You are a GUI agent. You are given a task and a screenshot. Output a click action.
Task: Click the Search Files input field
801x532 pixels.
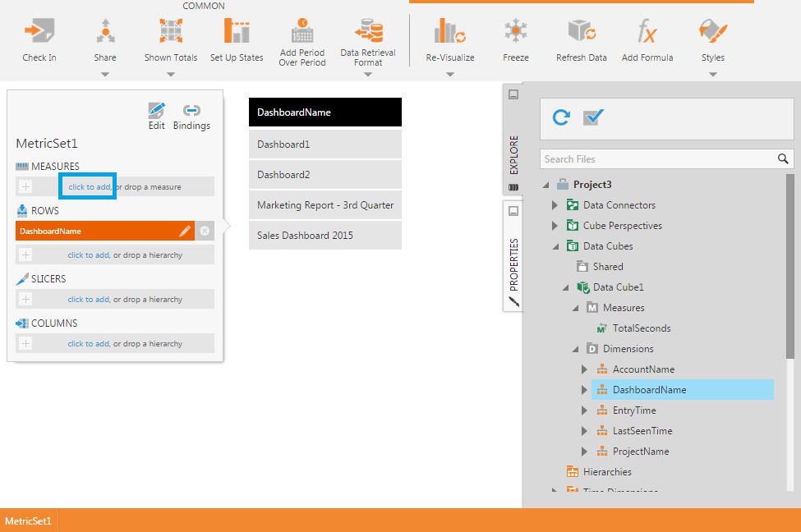(657, 159)
